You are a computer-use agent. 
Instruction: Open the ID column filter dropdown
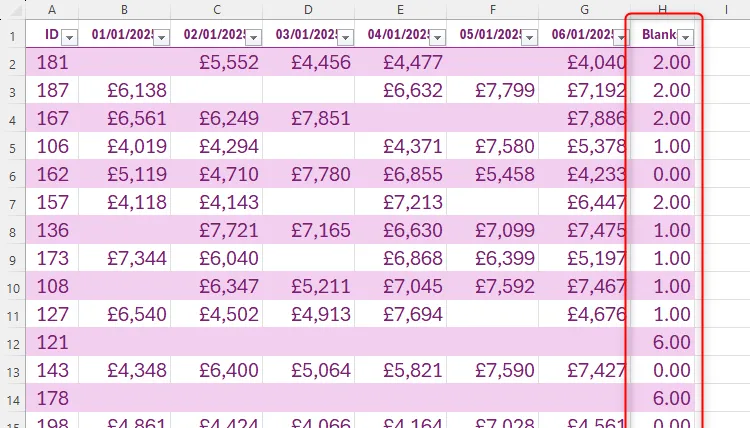click(69, 38)
